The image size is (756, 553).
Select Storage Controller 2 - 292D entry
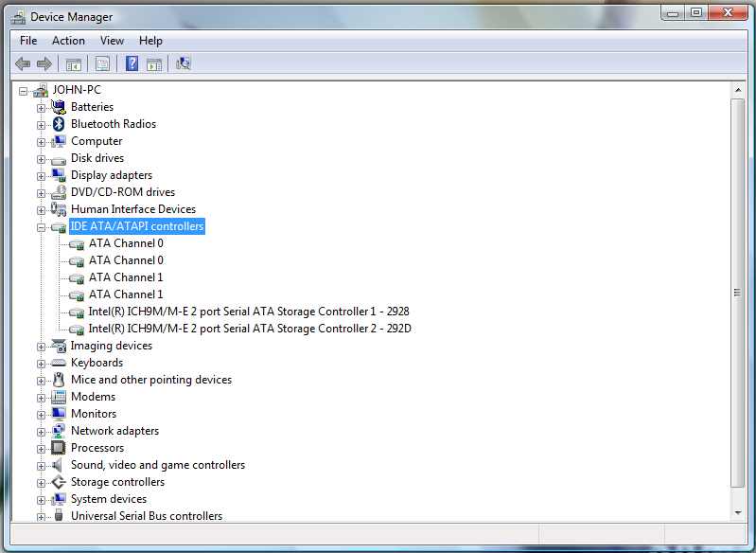(x=250, y=329)
